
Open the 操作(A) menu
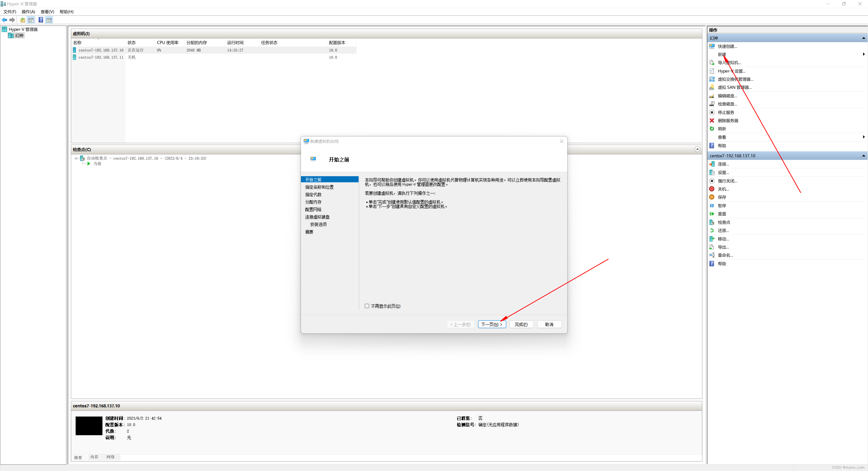pyautogui.click(x=28, y=12)
